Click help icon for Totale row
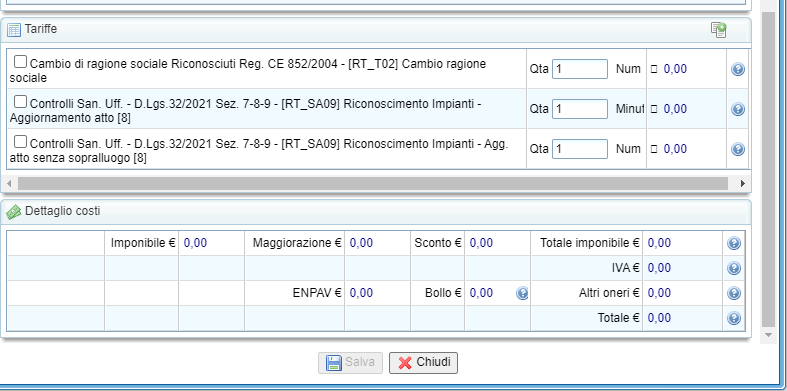 click(x=734, y=318)
